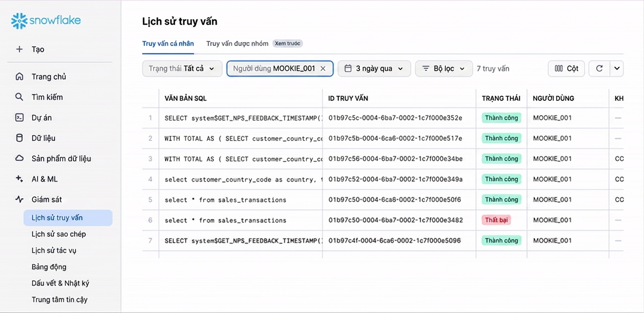Click the cloud icon beside Sản phẩm dữ liệu
Screen dimensions: 644x313
coord(19,158)
